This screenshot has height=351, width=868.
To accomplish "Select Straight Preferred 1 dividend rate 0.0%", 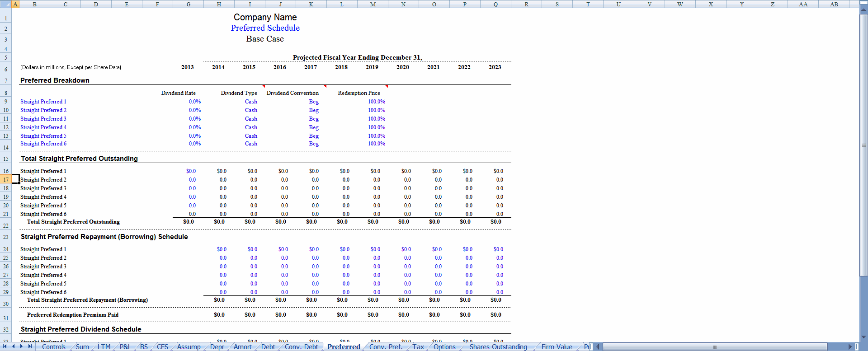I will tap(195, 102).
